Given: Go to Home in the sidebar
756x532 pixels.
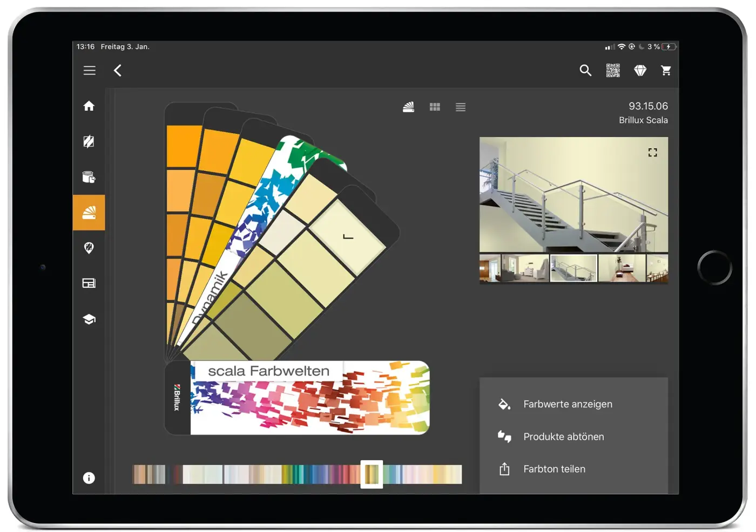Looking at the screenshot, I should point(89,106).
